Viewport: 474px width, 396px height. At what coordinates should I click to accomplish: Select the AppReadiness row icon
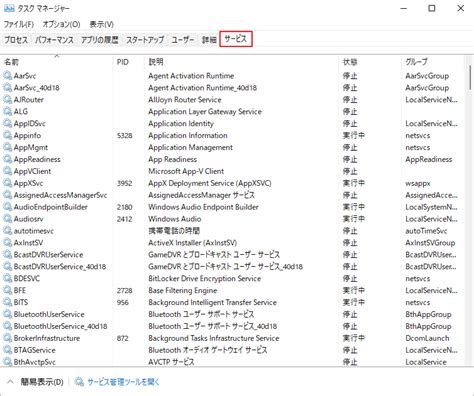(x=8, y=159)
